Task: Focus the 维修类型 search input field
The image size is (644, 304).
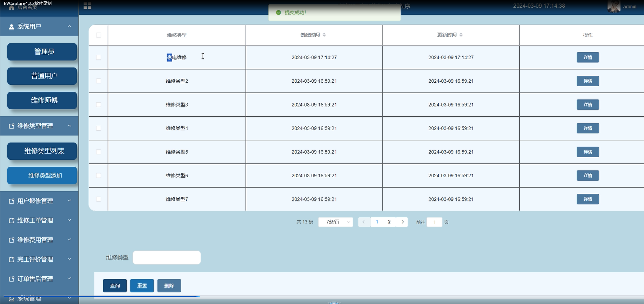Action: [167, 258]
